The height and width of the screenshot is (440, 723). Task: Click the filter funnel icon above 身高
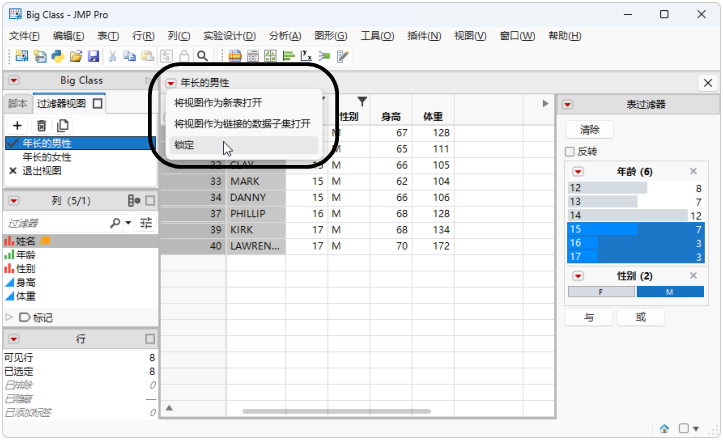(x=362, y=101)
